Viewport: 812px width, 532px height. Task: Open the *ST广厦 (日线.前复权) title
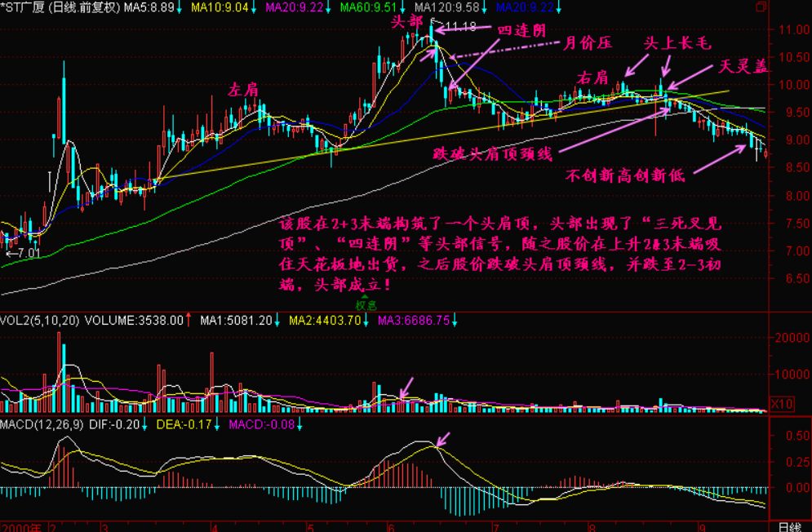60,7
